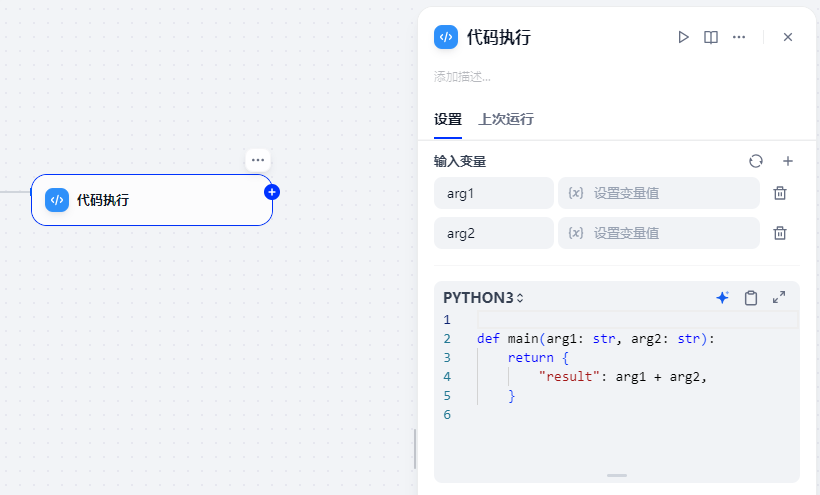Click the "result" string in code

(x=569, y=376)
